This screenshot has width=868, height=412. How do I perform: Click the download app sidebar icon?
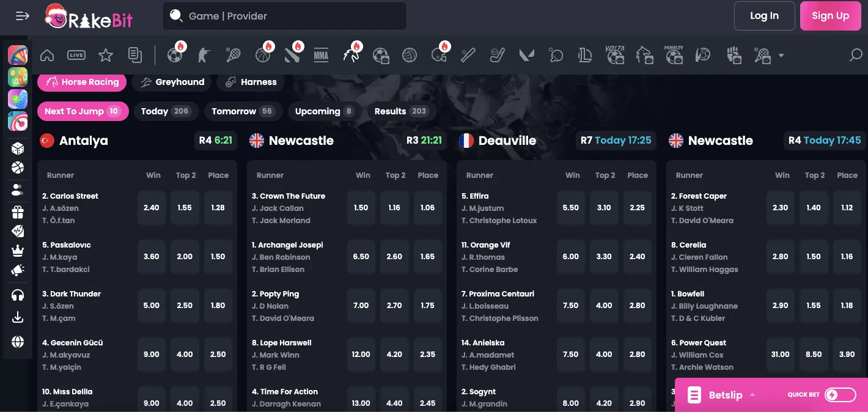click(x=18, y=317)
